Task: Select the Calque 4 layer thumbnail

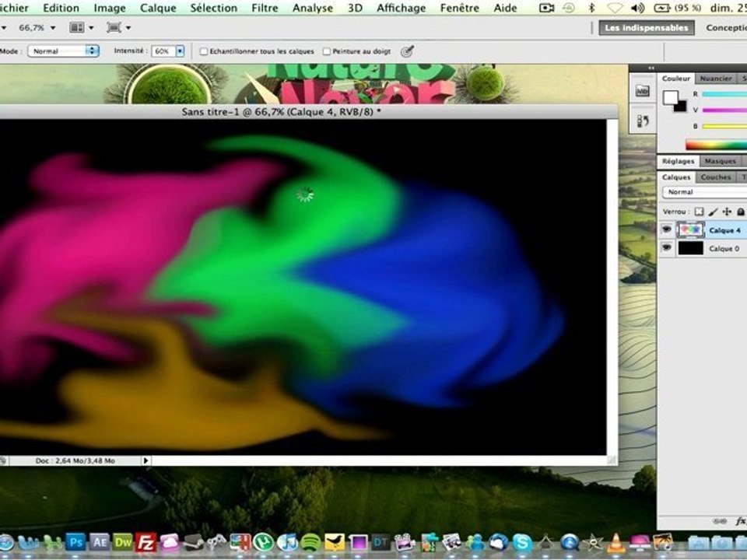Action: click(690, 230)
